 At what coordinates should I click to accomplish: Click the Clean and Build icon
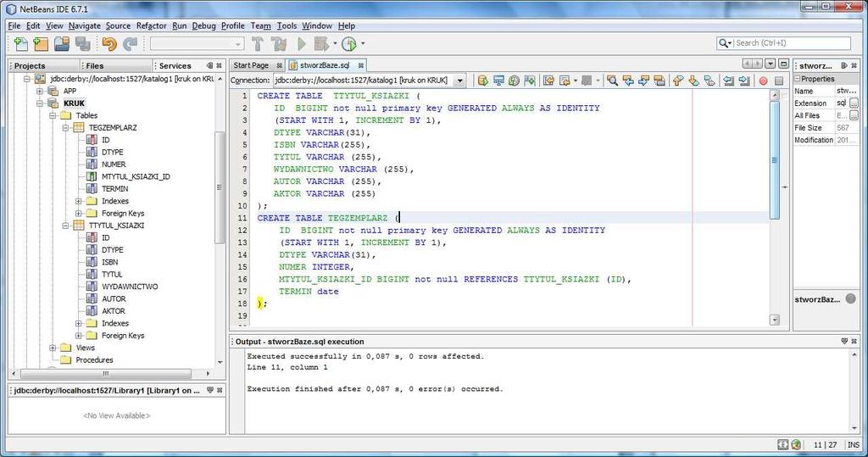click(x=279, y=44)
